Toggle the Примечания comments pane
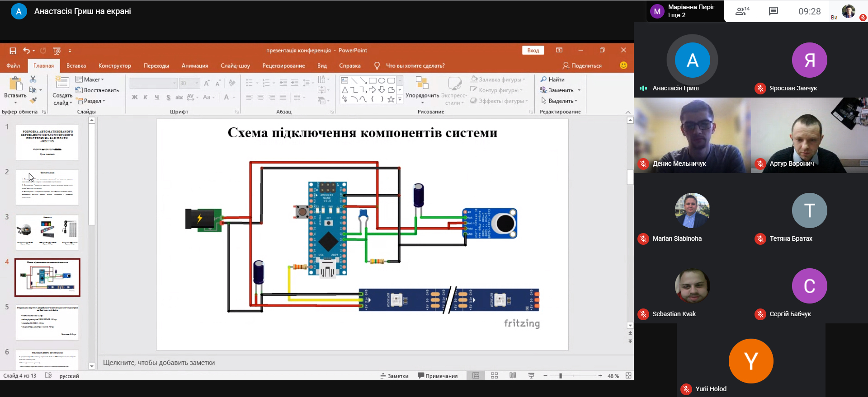868x397 pixels. (x=438, y=376)
